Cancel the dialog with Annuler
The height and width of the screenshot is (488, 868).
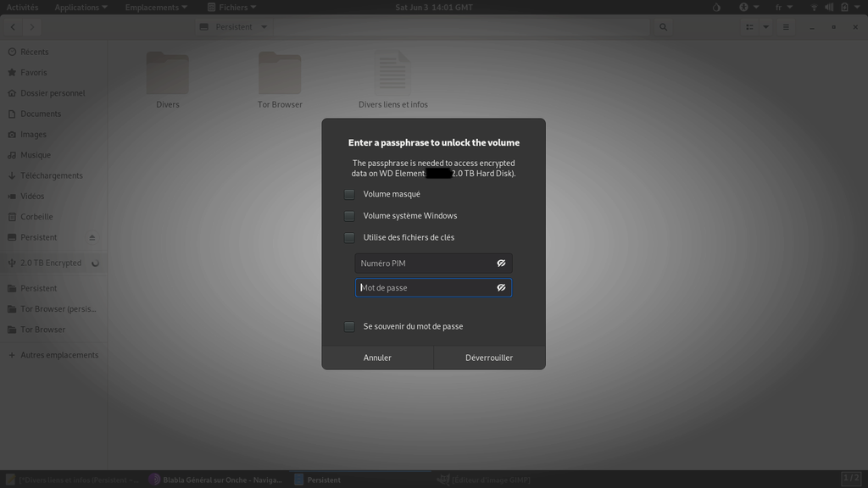point(377,358)
